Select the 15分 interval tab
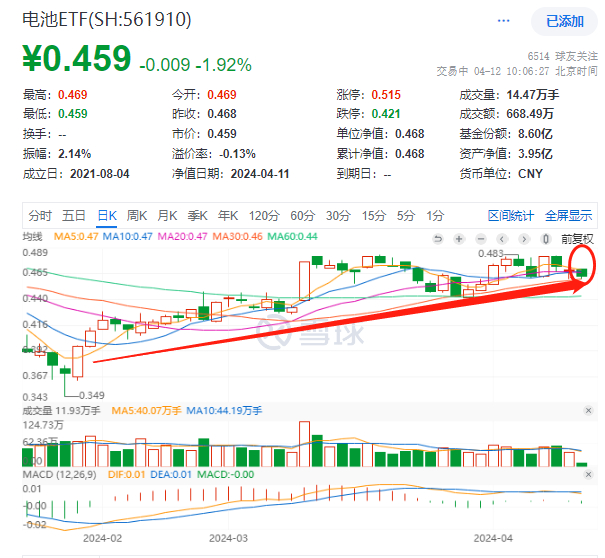This screenshot has height=558, width=605. [373, 215]
